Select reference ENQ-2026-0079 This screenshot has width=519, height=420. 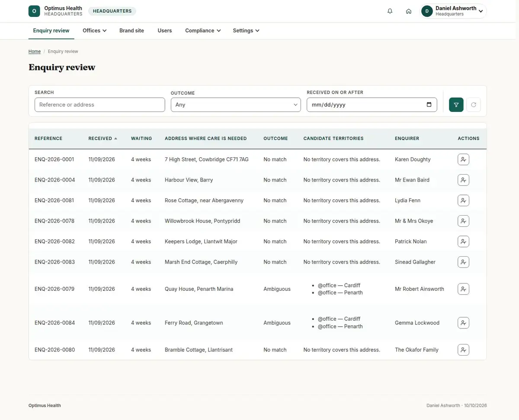pyautogui.click(x=54, y=289)
